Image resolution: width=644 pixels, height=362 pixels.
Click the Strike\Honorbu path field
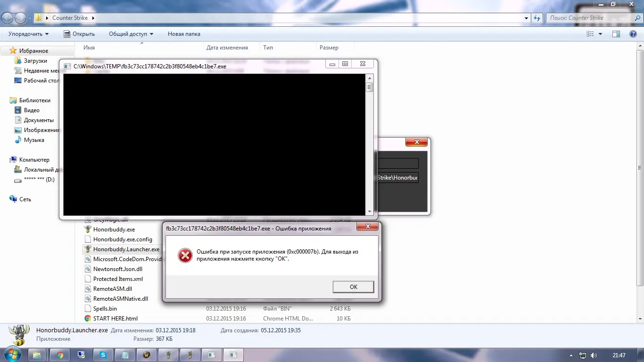click(398, 178)
